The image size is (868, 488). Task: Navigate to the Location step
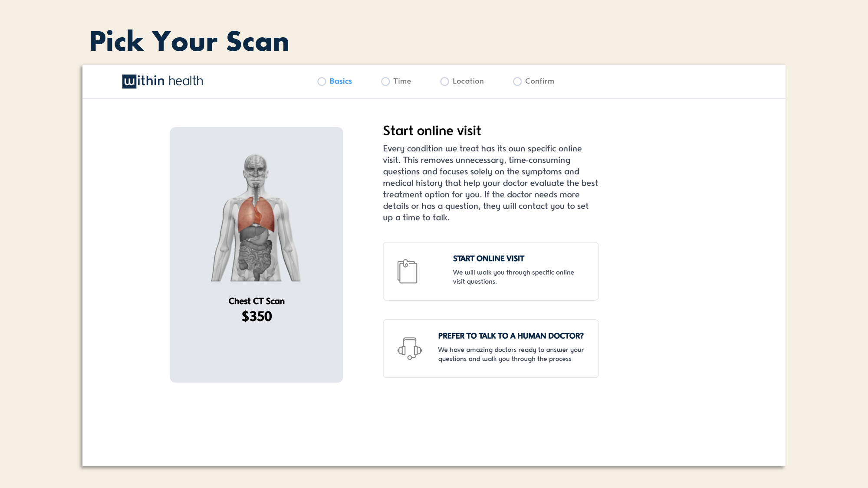pos(468,81)
